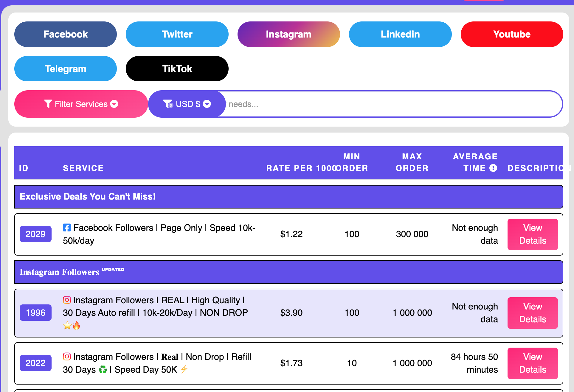The image size is (574, 392).
Task: Click the Max Order column header
Action: tap(412, 162)
